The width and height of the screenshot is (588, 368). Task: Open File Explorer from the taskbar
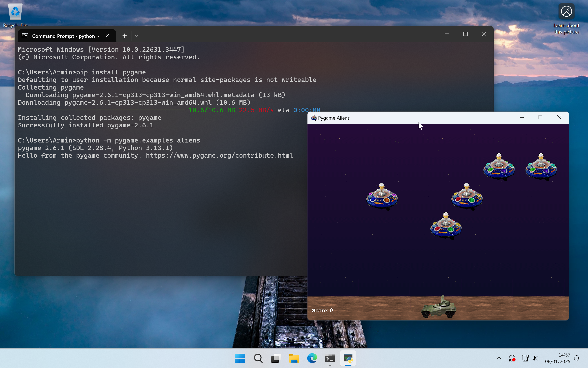point(294,358)
